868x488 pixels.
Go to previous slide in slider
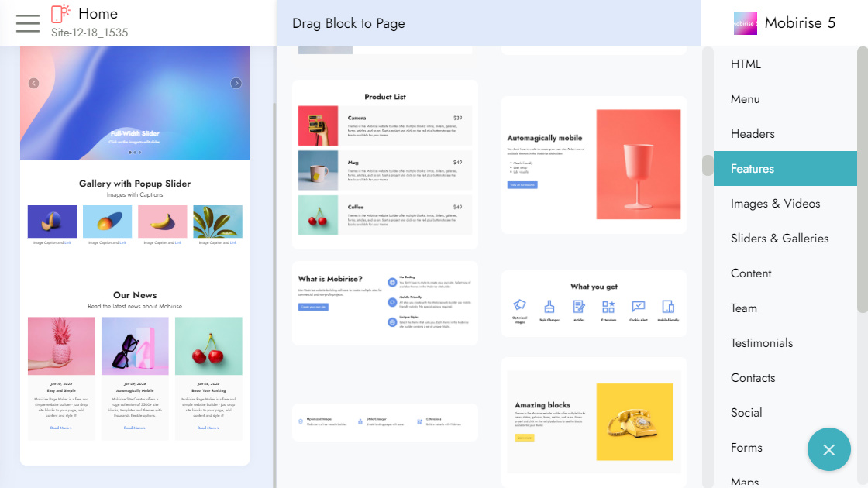coord(33,84)
